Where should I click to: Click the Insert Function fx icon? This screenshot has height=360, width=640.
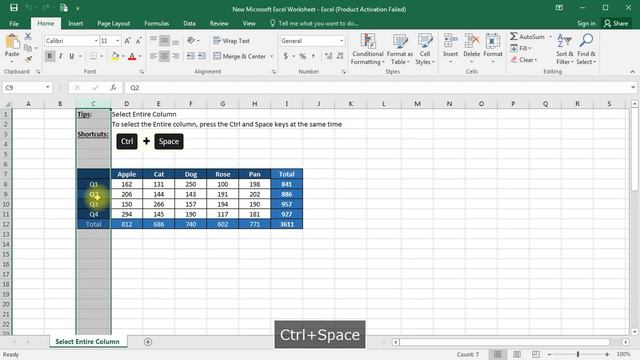pyautogui.click(x=113, y=87)
